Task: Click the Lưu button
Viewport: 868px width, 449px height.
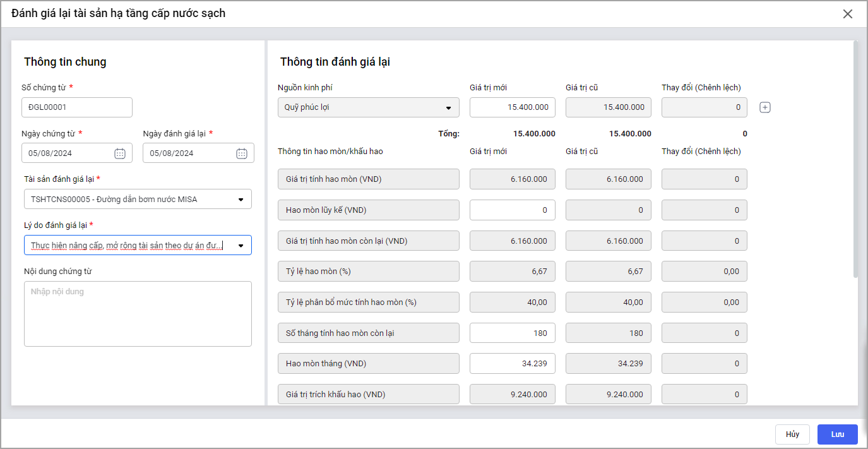Action: (x=837, y=434)
